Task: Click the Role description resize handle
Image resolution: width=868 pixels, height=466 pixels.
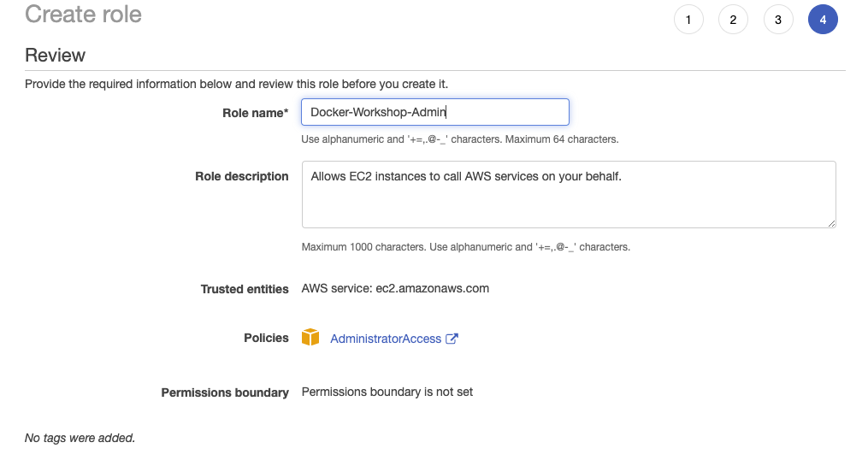Action: pyautogui.click(x=831, y=223)
